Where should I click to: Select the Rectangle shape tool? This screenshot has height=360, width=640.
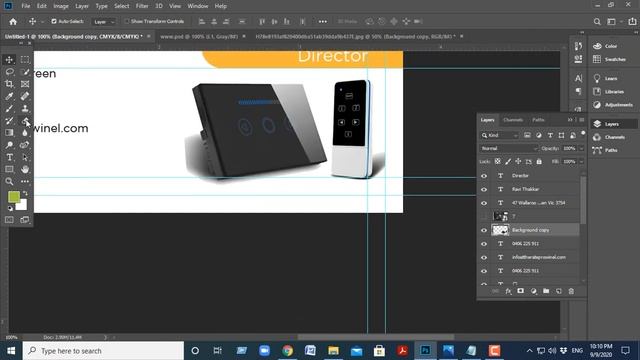click(x=9, y=169)
